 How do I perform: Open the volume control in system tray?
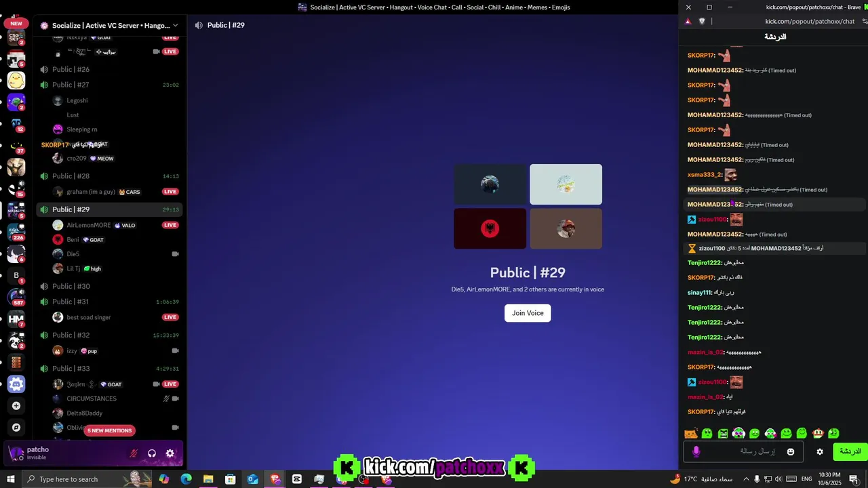[778, 479]
